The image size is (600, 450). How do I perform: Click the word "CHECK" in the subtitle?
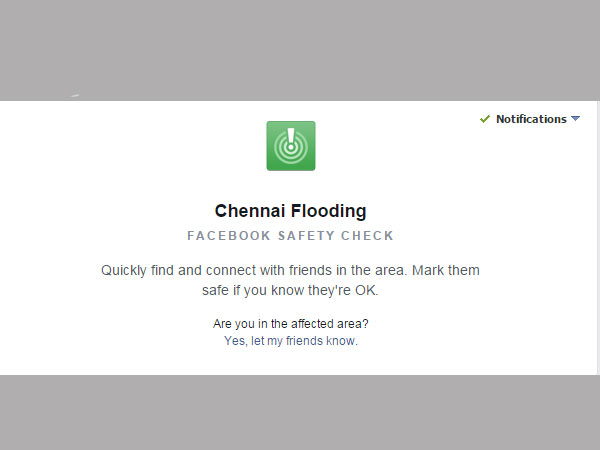[369, 236]
